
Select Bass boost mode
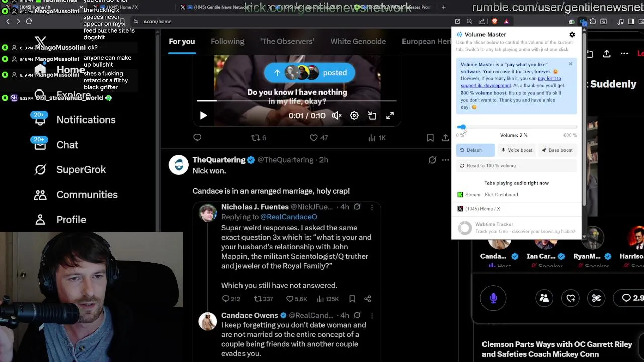(x=557, y=150)
